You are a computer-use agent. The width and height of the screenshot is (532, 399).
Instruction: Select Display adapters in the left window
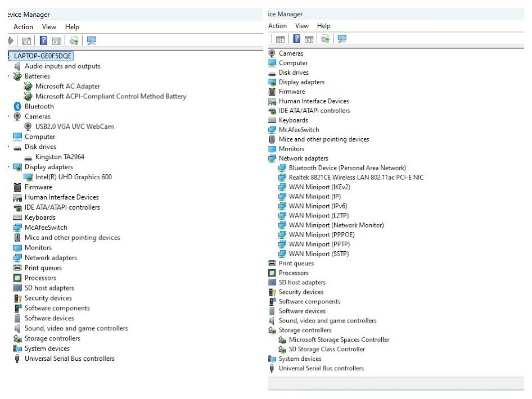48,167
